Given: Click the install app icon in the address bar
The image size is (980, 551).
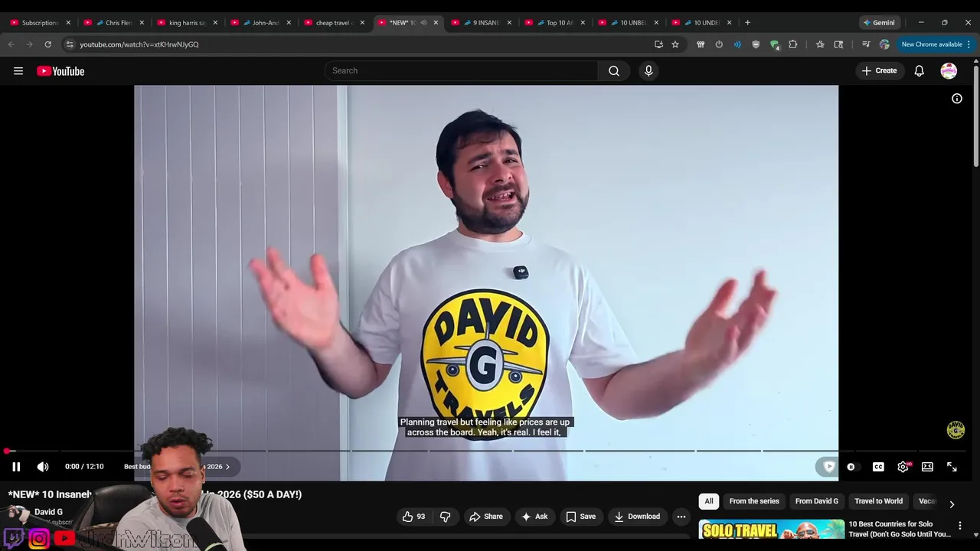Looking at the screenshot, I should [x=658, y=44].
